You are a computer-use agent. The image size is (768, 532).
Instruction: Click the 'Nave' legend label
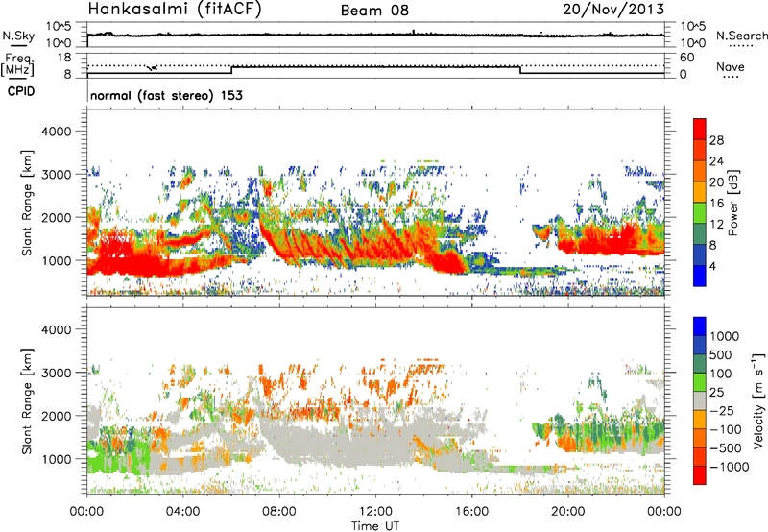pyautogui.click(x=731, y=66)
